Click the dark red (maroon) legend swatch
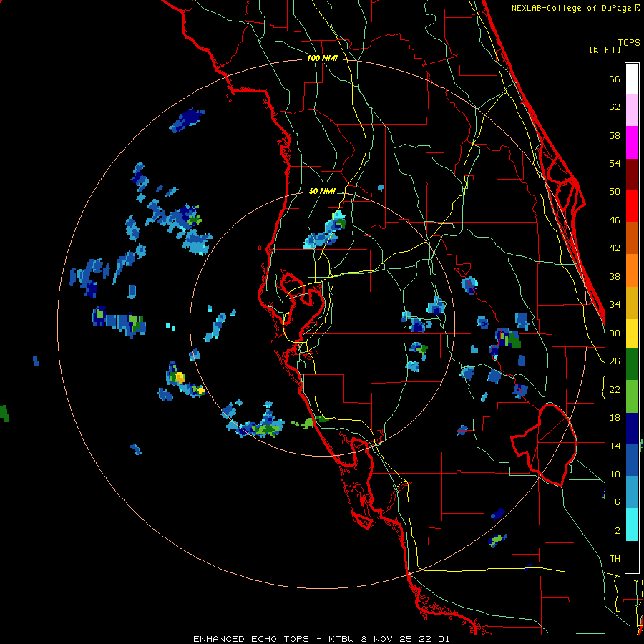The image size is (644, 644). (x=632, y=175)
